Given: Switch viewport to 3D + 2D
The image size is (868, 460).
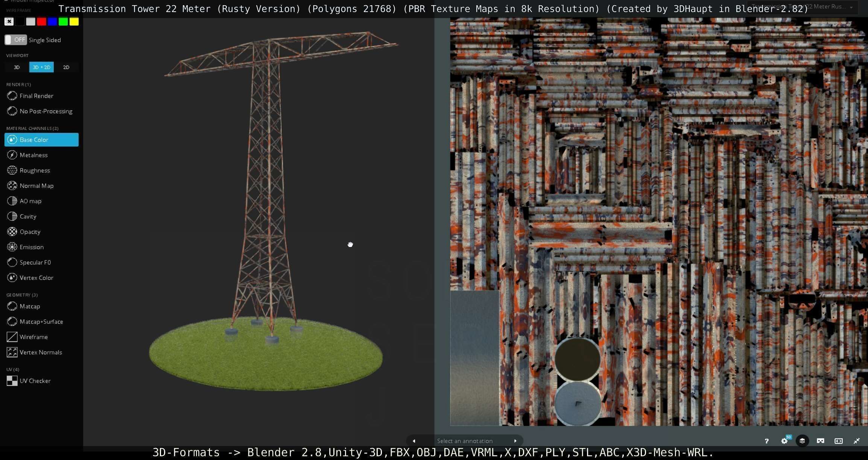Looking at the screenshot, I should [41, 67].
